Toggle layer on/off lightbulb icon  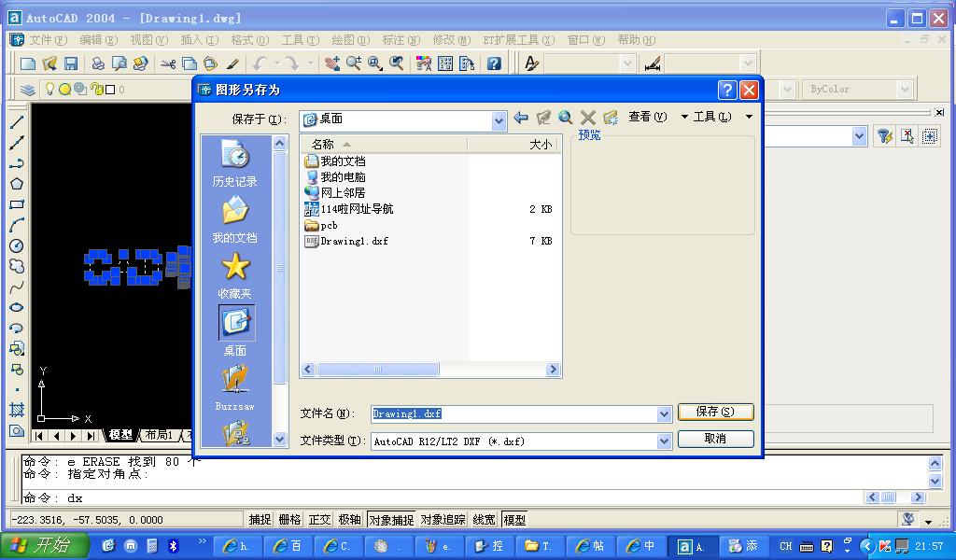50,90
